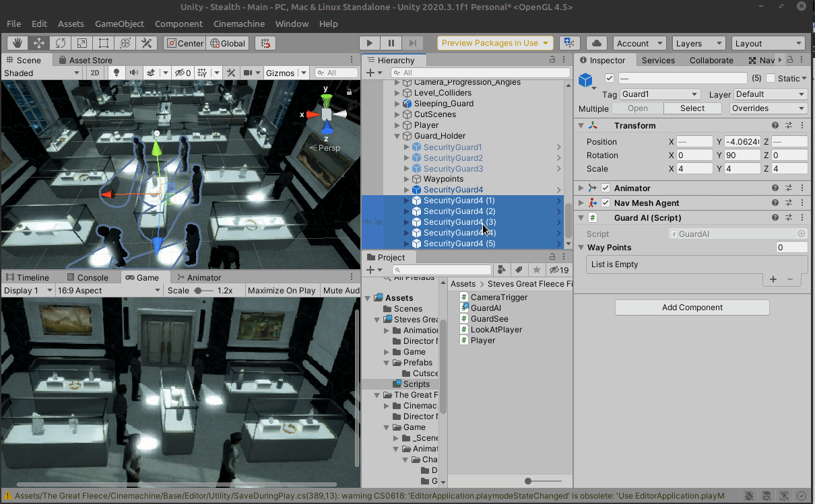
Task: Select the Hand tool
Action: pyautogui.click(x=18, y=43)
